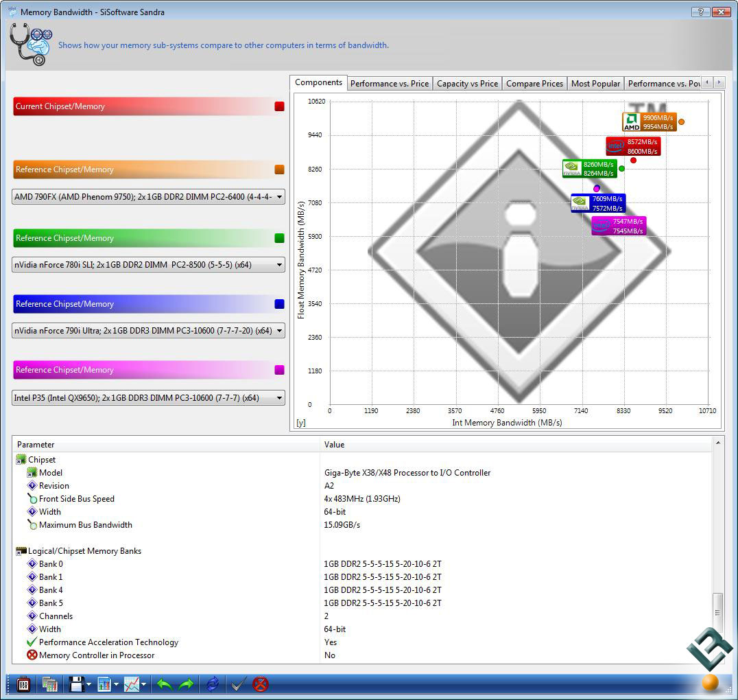Click the [y] axis toggle label
Screen dimensions: 738x700
[301, 423]
